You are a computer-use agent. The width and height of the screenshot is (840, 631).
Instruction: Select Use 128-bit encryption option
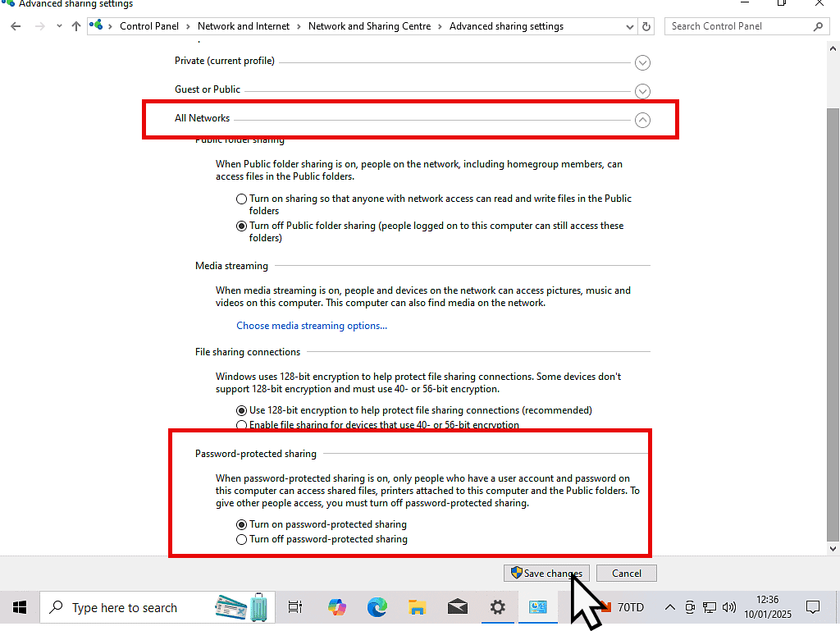(241, 410)
